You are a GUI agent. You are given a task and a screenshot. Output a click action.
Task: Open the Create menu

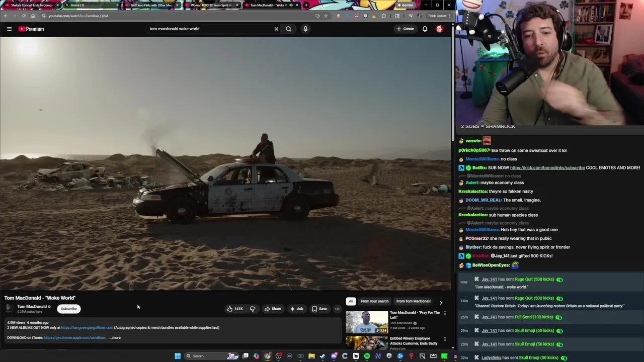[x=405, y=29]
